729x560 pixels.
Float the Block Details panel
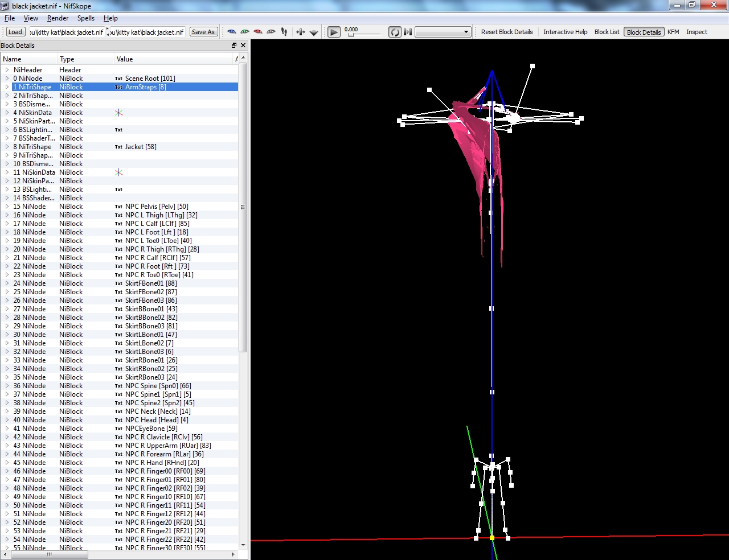pos(234,46)
